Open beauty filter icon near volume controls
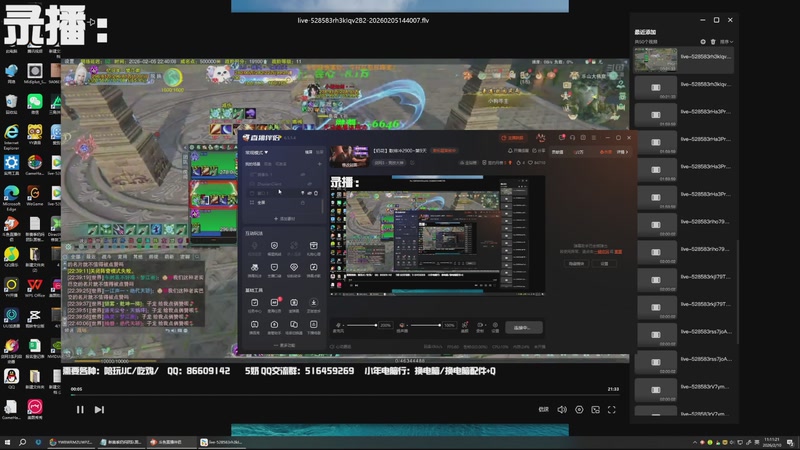The width and height of the screenshot is (800, 450). [x=465, y=325]
